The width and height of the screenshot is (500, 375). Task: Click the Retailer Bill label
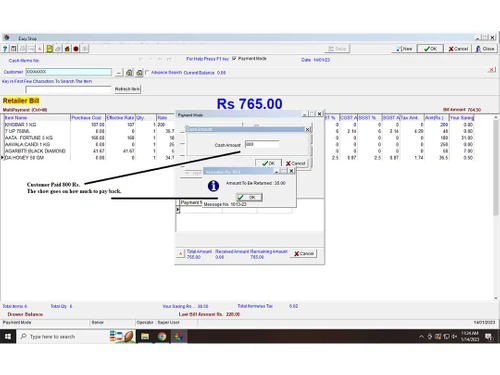[21, 101]
